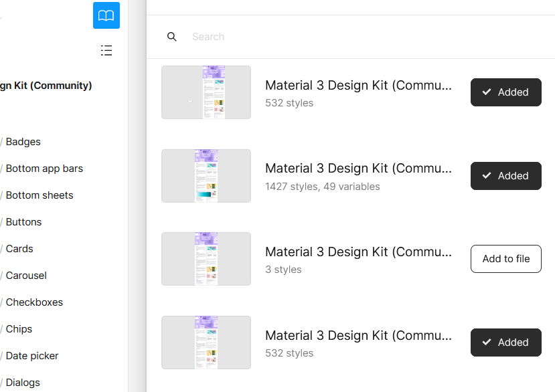Select Material 3 Design Kit with 49 variables
This screenshot has width=555, height=392.
pyautogui.click(x=358, y=169)
